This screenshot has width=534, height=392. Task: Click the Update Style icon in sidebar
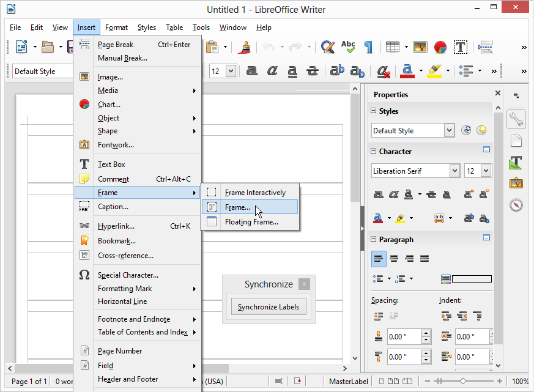click(x=466, y=130)
